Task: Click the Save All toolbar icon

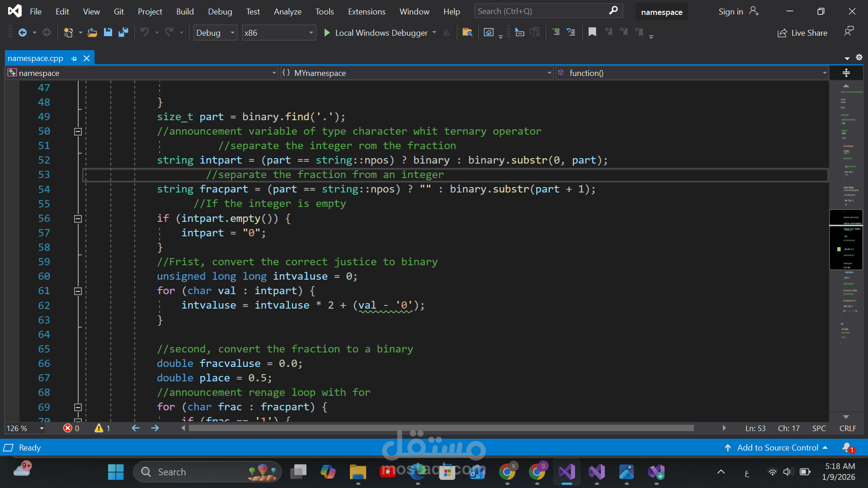Action: point(123,33)
